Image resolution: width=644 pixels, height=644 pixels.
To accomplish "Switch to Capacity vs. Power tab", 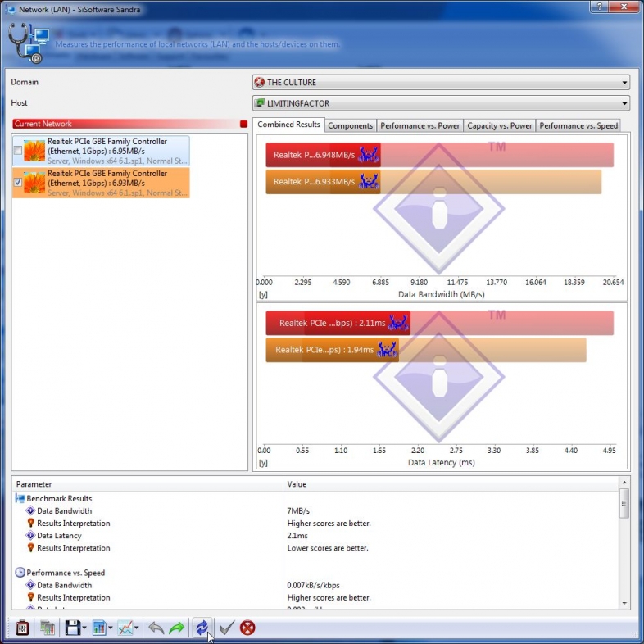I will [500, 125].
